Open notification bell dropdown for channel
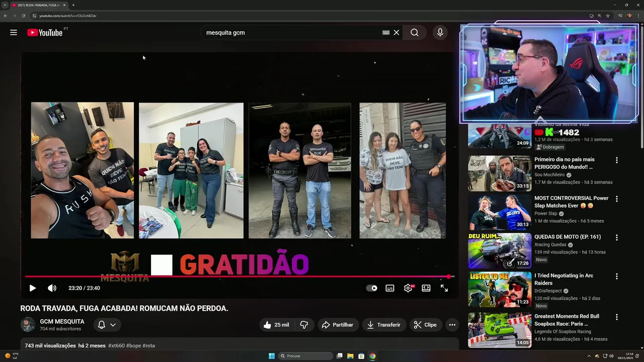 point(107,325)
